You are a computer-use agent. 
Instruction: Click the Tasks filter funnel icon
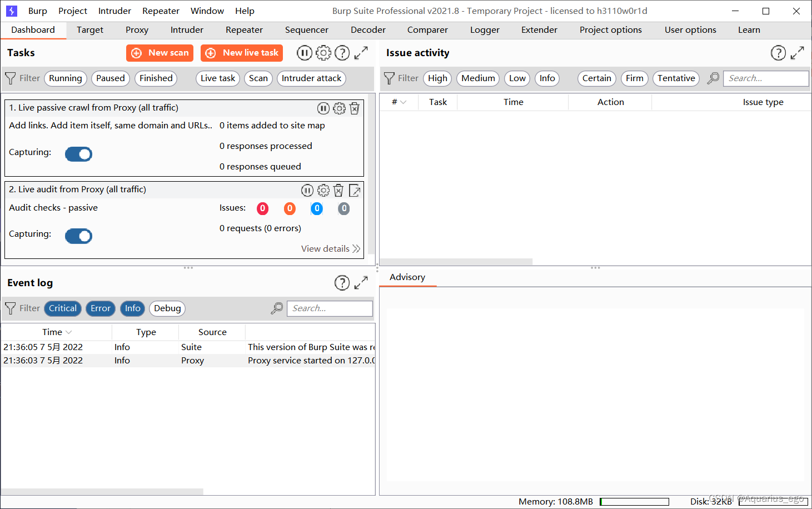click(11, 78)
